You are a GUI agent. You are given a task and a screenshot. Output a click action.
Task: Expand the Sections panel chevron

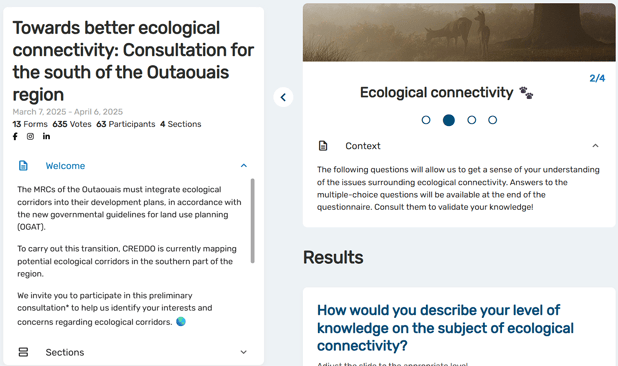(x=244, y=352)
